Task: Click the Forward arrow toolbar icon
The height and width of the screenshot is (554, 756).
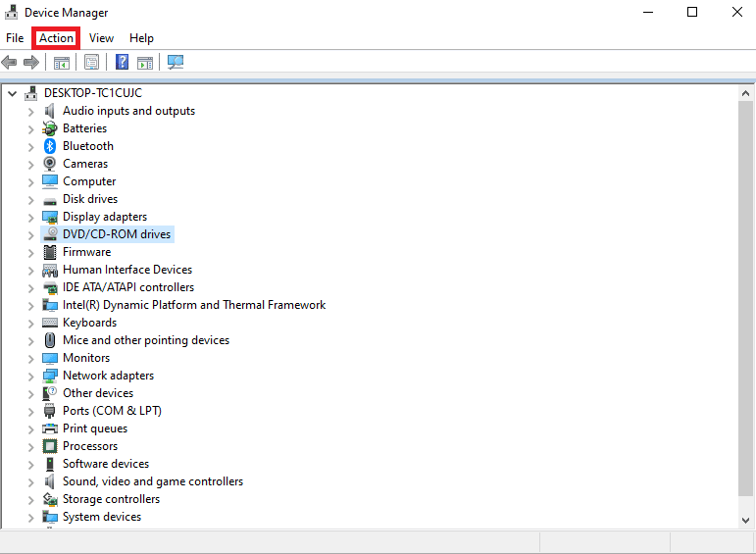Action: [31, 62]
